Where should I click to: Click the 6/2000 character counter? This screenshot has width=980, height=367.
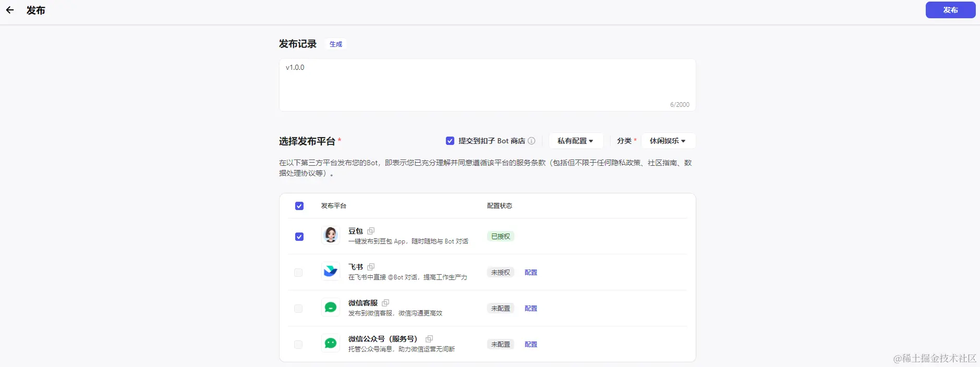pos(680,105)
